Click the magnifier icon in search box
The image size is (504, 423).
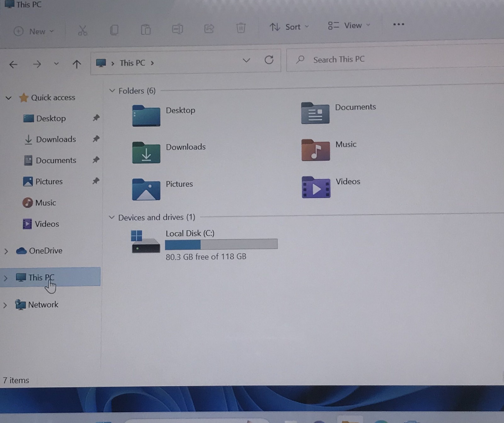point(301,59)
